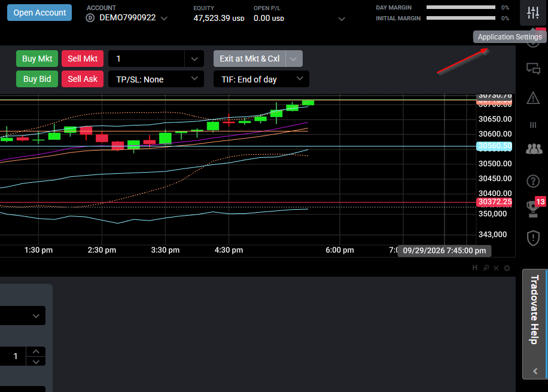Expand the DEMO7990922 account dropdown
Viewport: 548px width, 392px height.
(164, 18)
